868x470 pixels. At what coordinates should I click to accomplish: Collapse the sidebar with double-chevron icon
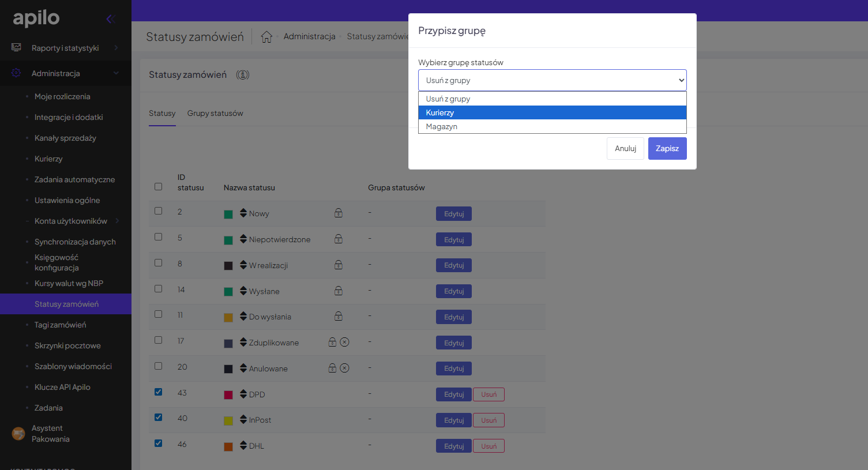click(110, 19)
